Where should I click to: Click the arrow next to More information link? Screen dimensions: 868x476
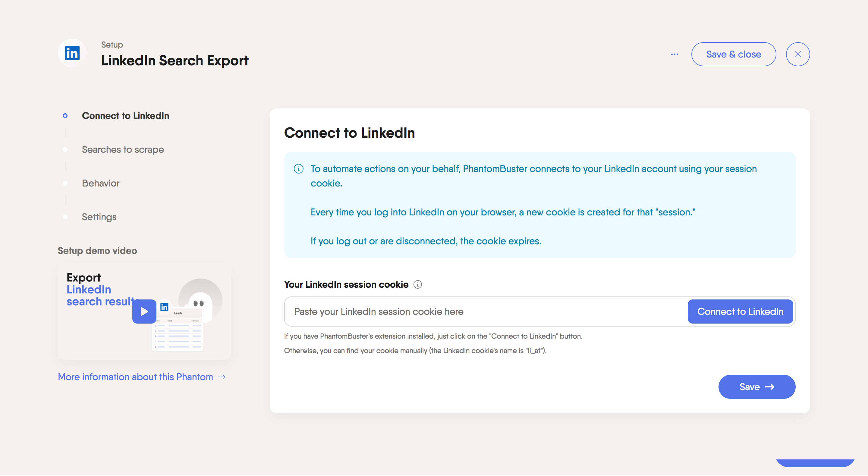pos(222,377)
